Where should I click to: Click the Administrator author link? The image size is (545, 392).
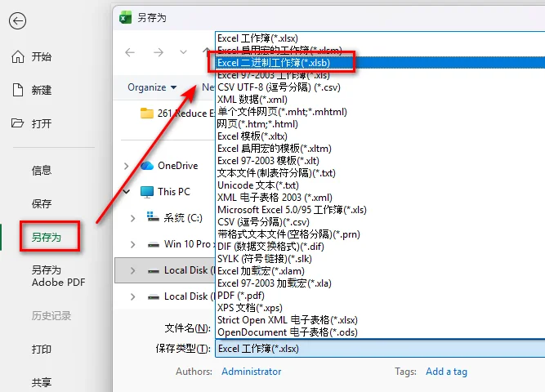252,372
